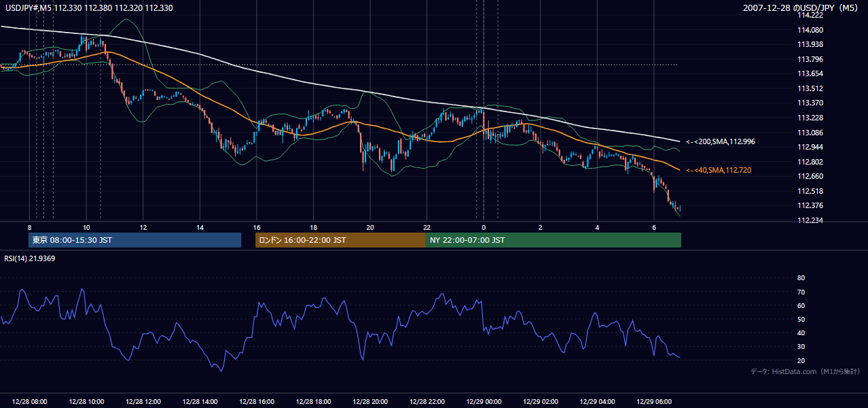The height and width of the screenshot is (408, 868).
Task: Click bottom time label 12/29 00:00
Action: pyautogui.click(x=484, y=402)
